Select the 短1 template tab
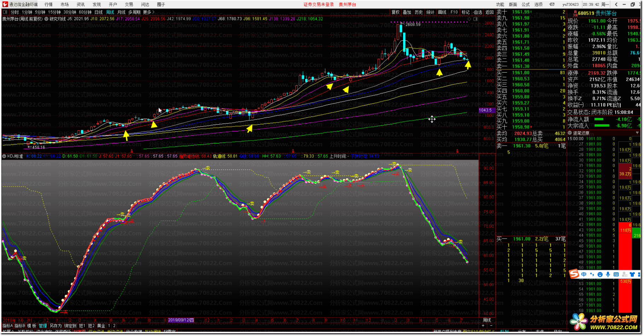The height and width of the screenshot is (336, 644). point(82,326)
